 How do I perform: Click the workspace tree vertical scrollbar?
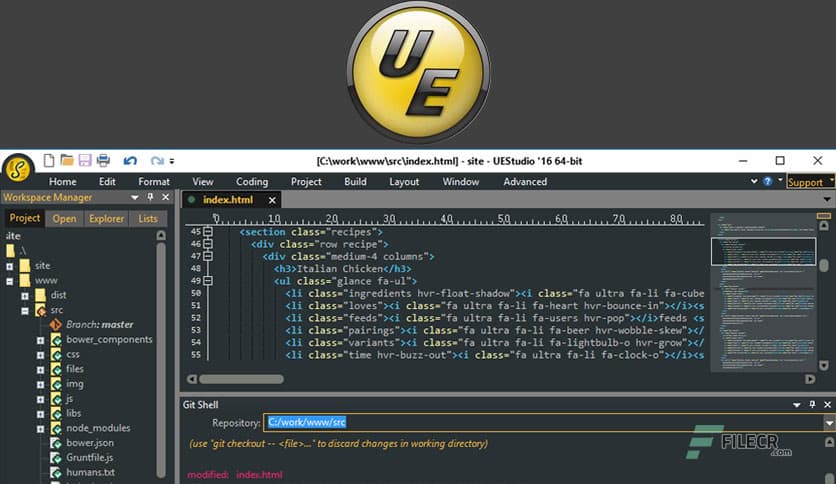coord(161,360)
